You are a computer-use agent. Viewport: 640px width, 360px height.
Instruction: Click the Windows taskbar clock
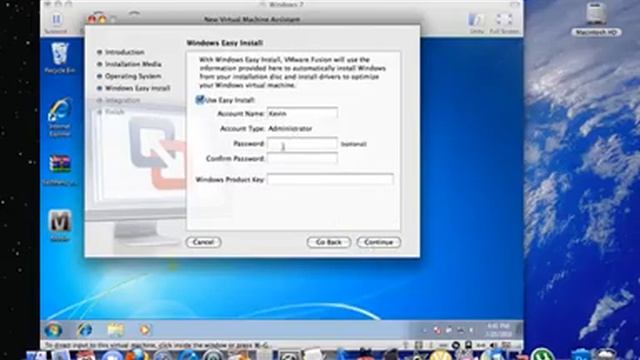pyautogui.click(x=498, y=330)
